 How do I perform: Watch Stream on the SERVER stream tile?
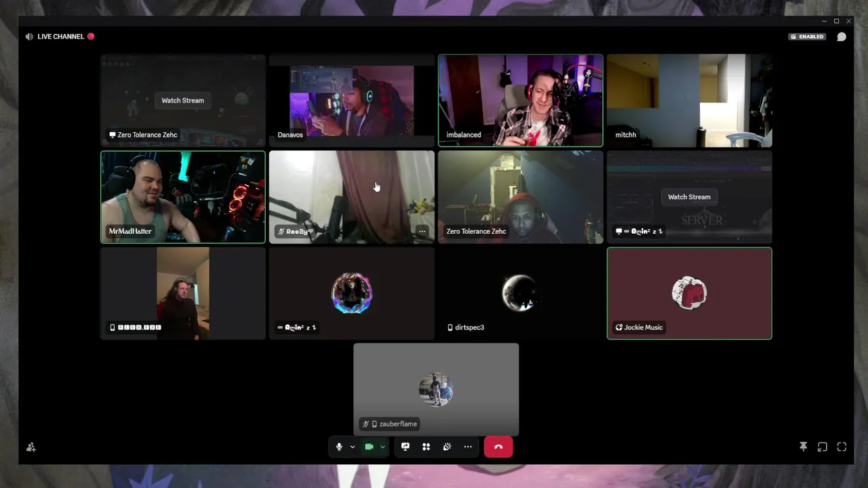click(x=689, y=197)
